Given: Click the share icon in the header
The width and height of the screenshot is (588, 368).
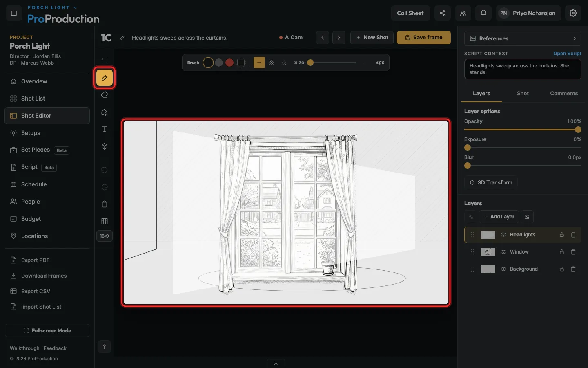Looking at the screenshot, I should [443, 13].
